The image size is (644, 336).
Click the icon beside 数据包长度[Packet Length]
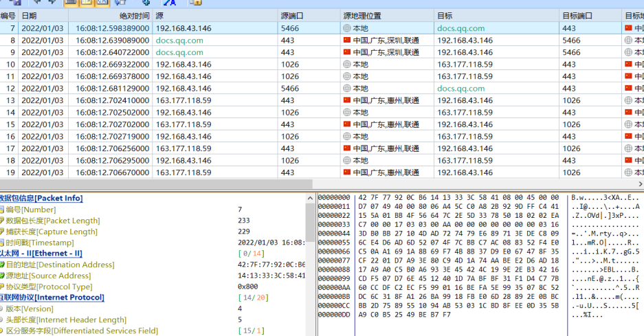tap(2, 221)
